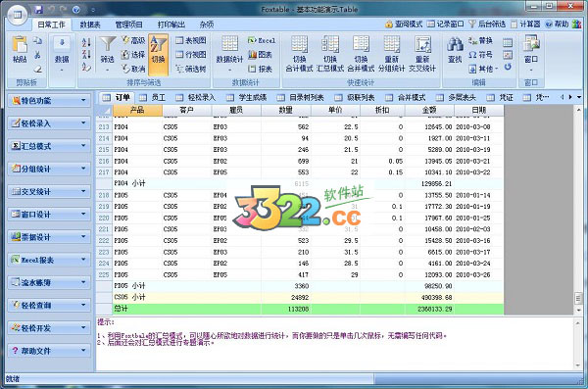This screenshot has height=389, width=588.
Task: Open the 其他 dropdown in 编辑 group
Action: tap(483, 69)
